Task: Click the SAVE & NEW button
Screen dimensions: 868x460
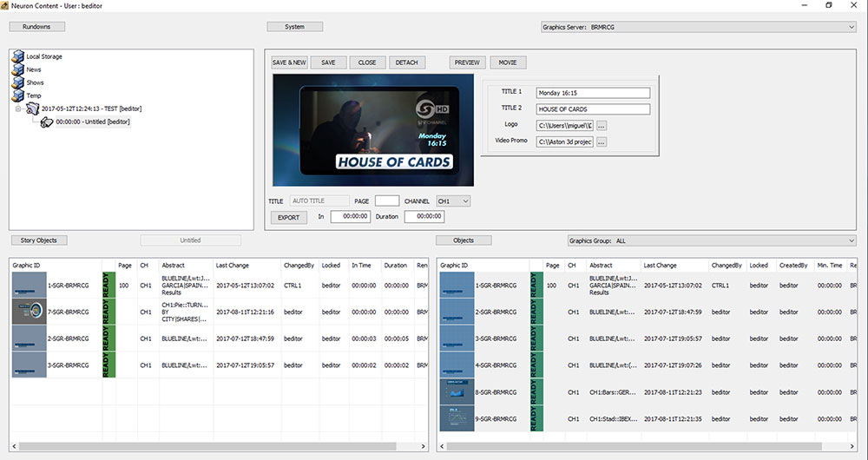Action: pos(289,62)
